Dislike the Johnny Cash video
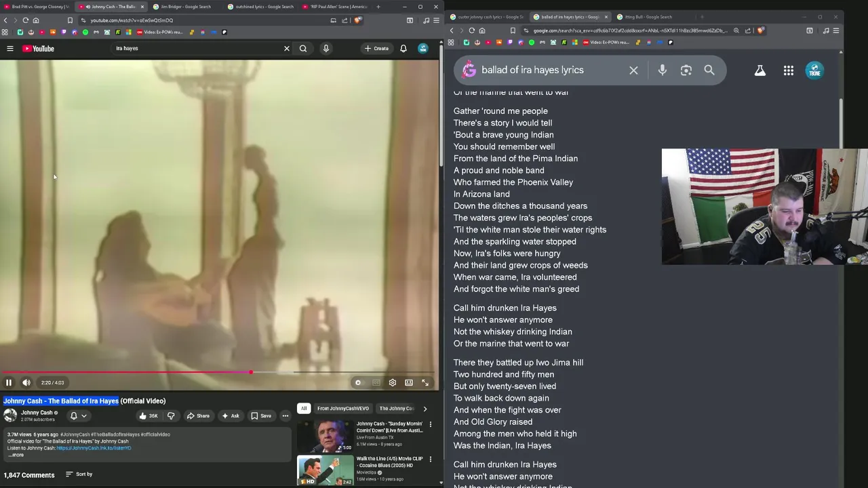 tap(171, 416)
